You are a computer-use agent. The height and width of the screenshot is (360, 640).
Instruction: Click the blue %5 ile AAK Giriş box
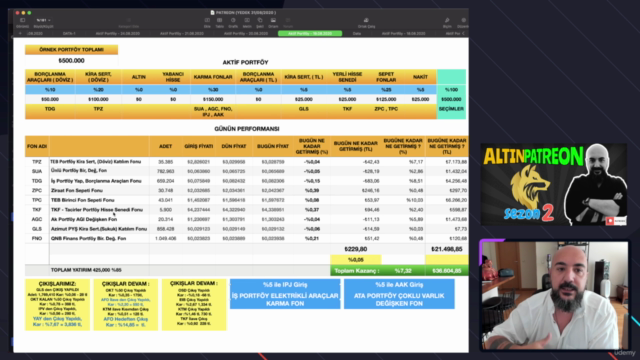pyautogui.click(x=399, y=294)
